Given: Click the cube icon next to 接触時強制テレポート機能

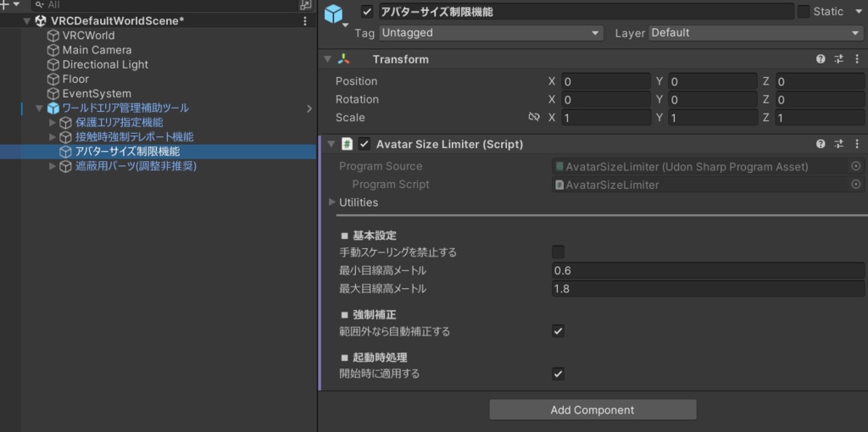Looking at the screenshot, I should [x=66, y=136].
